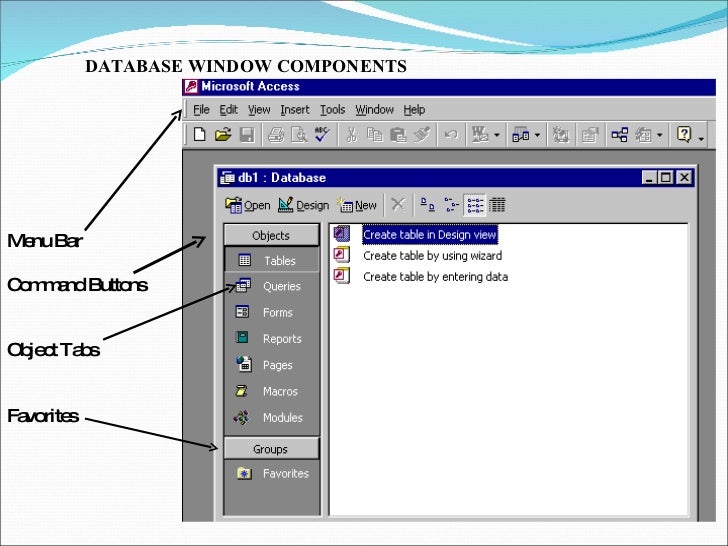Expand the Analyze dropdown arrow
728x546 pixels.
coord(538,136)
